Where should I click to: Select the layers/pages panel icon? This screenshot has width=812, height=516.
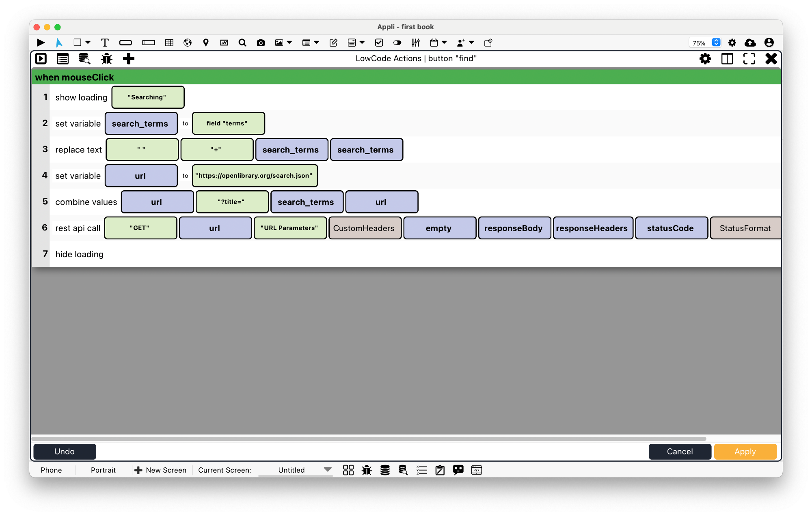[728, 58]
